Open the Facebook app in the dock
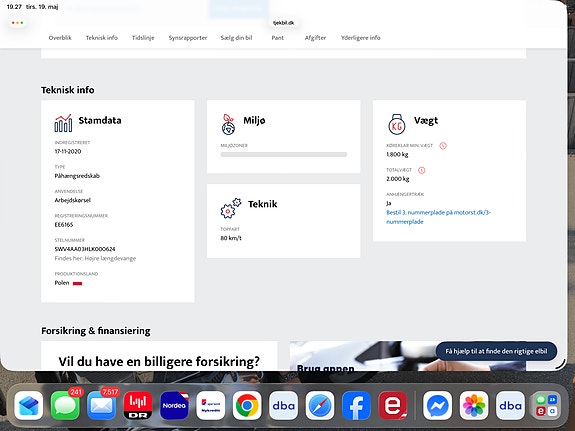This screenshot has height=431, width=575. click(356, 405)
